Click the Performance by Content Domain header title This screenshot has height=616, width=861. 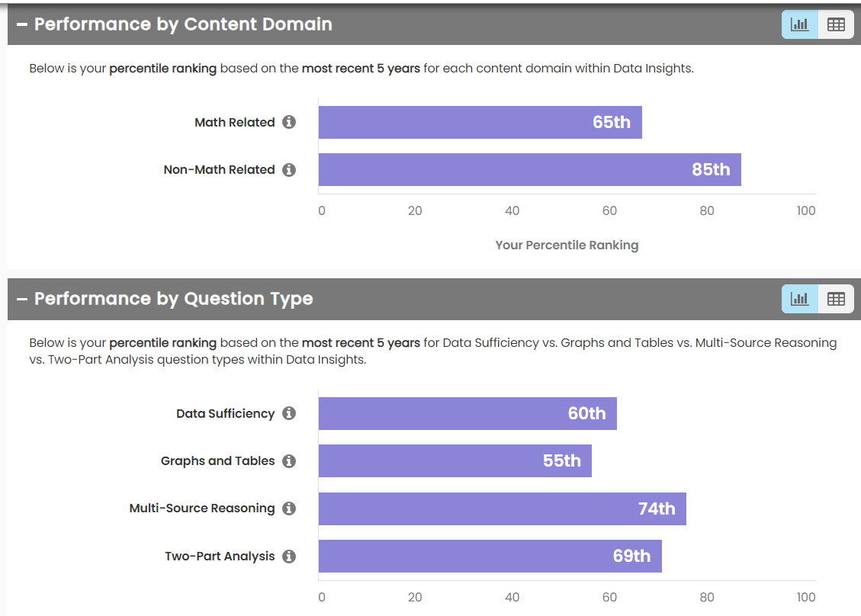[x=183, y=24]
